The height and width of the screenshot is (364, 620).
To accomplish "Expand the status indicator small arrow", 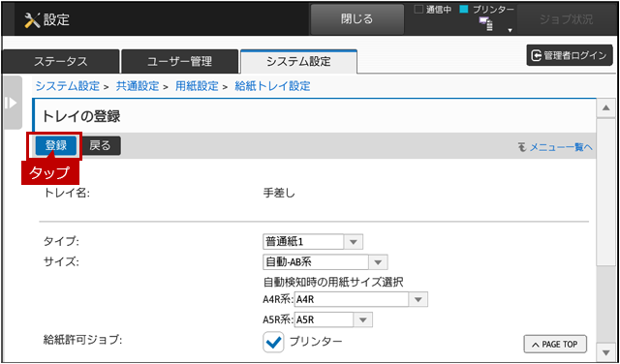I will tap(511, 30).
